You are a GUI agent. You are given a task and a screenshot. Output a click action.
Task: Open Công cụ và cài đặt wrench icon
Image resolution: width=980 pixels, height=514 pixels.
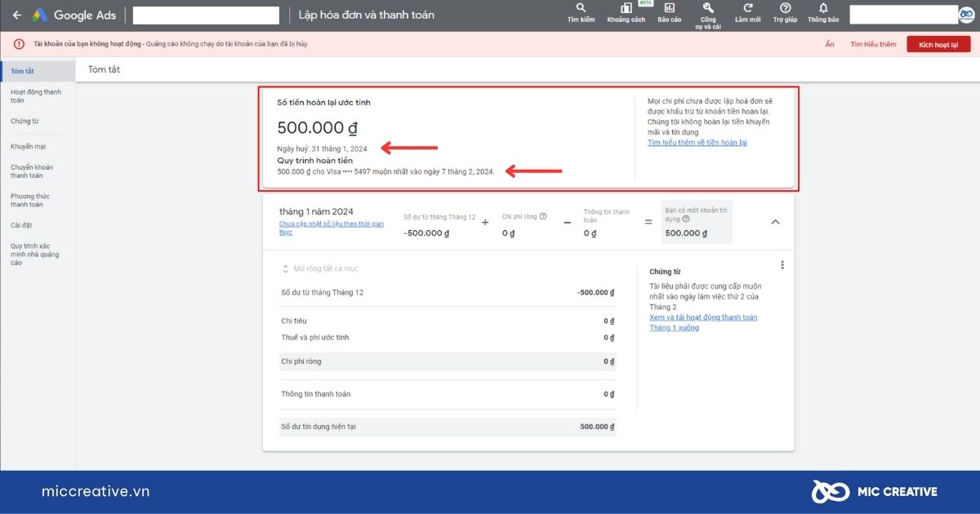pos(708,8)
